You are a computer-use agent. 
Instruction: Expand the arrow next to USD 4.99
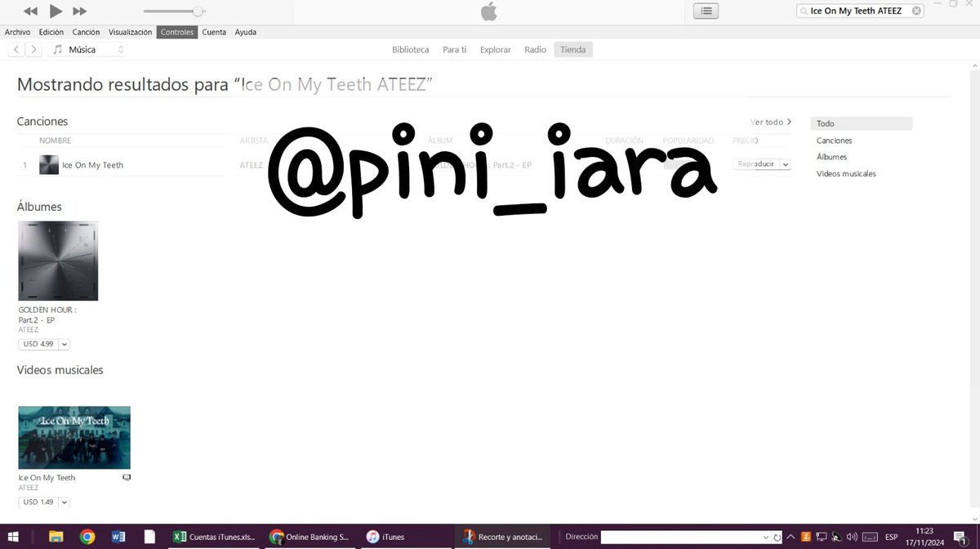[65, 344]
